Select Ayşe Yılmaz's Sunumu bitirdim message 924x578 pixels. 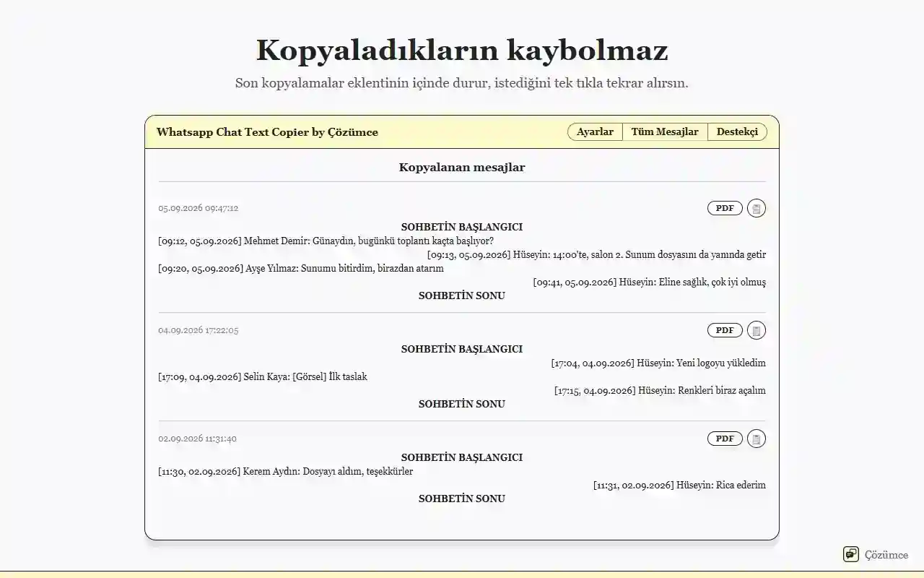[x=301, y=268]
